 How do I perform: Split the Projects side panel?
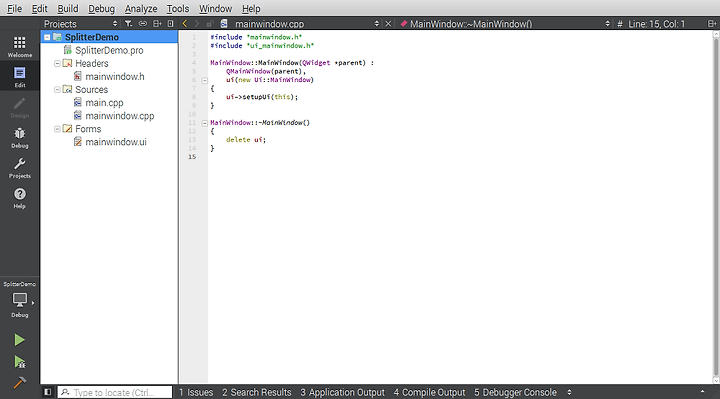pyautogui.click(x=157, y=23)
